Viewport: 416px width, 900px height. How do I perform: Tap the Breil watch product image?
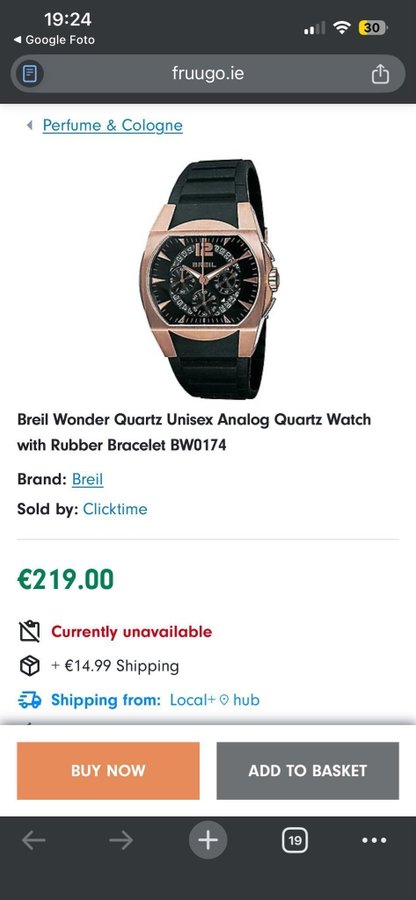(x=209, y=279)
